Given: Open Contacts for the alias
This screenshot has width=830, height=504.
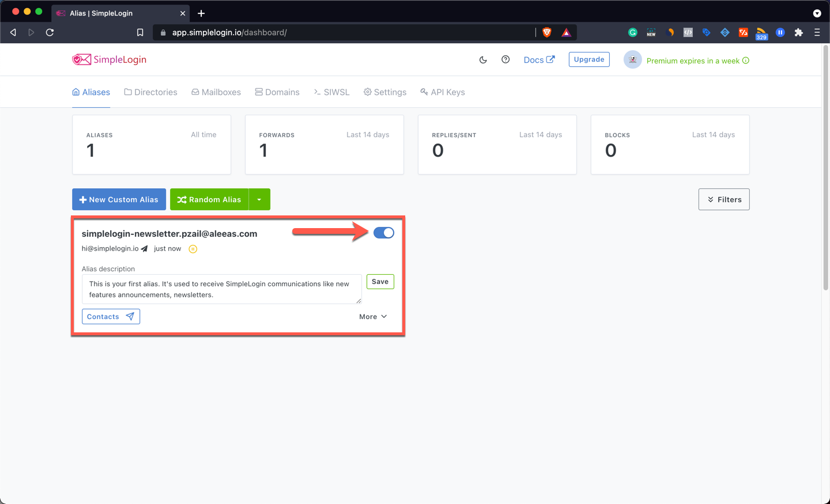Looking at the screenshot, I should [111, 316].
